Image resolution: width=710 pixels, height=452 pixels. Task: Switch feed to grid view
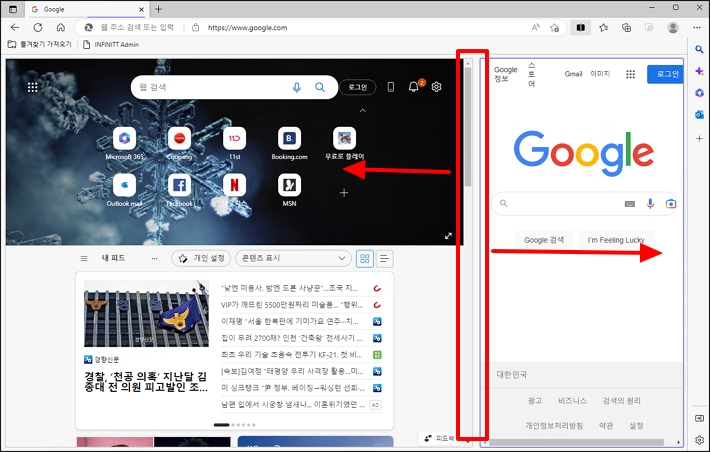365,259
